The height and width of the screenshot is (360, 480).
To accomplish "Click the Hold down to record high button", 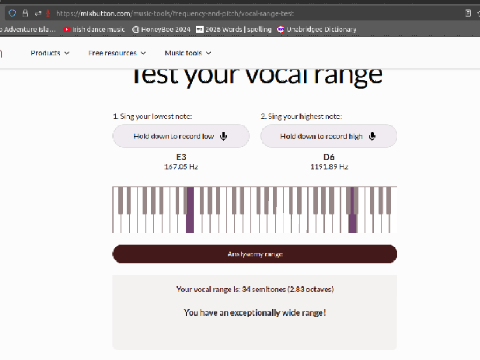I will coord(329,136).
